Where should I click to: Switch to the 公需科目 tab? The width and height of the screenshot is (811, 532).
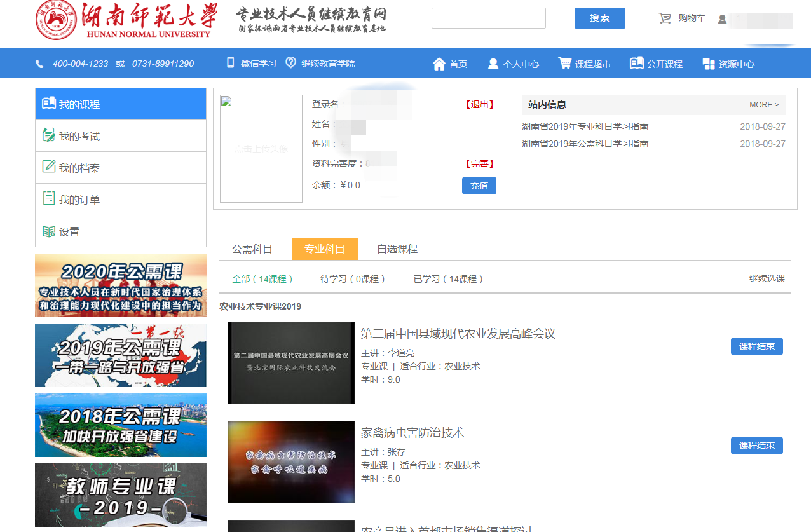pos(252,249)
